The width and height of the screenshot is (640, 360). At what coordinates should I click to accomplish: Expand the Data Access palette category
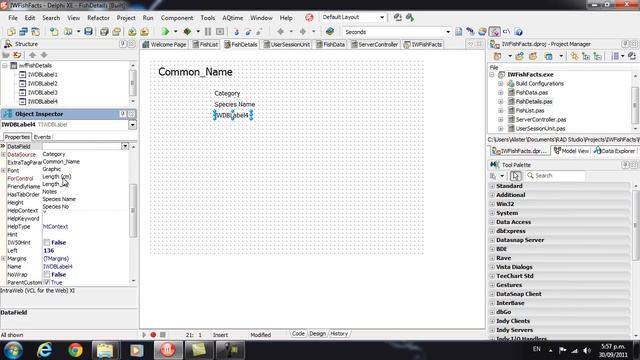(x=492, y=222)
